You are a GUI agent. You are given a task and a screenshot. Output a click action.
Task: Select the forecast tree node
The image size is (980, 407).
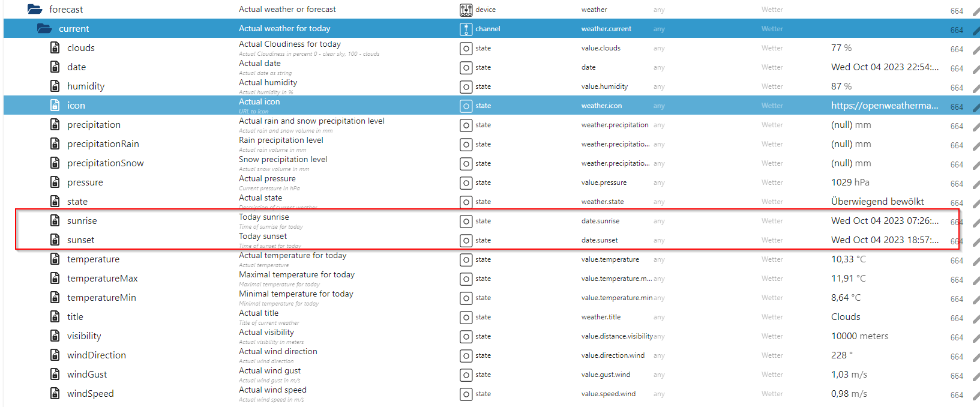(x=66, y=9)
